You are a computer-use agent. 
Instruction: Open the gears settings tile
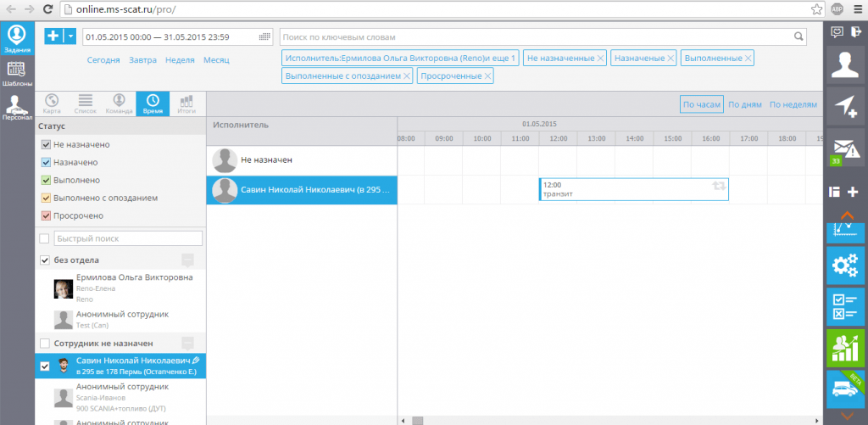[845, 266]
